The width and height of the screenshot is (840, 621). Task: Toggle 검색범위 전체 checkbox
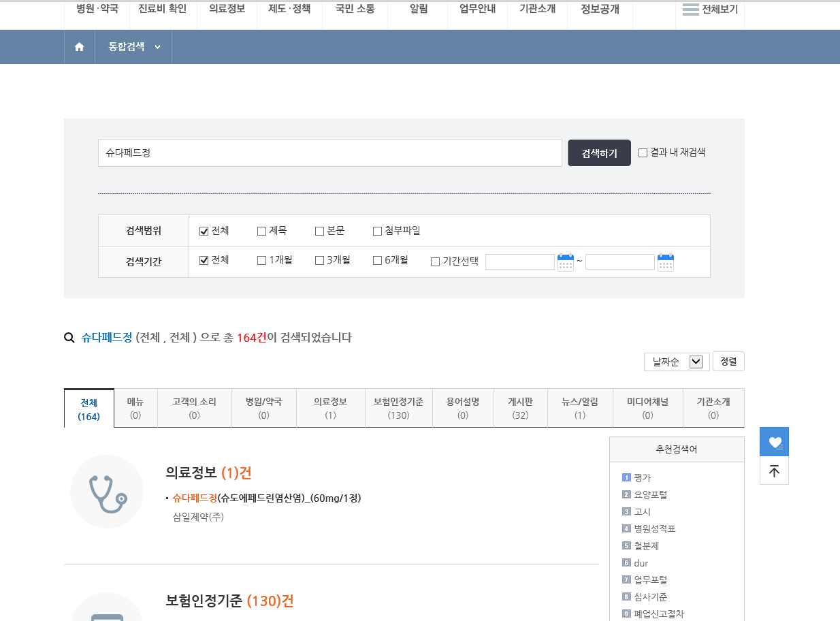pos(204,231)
